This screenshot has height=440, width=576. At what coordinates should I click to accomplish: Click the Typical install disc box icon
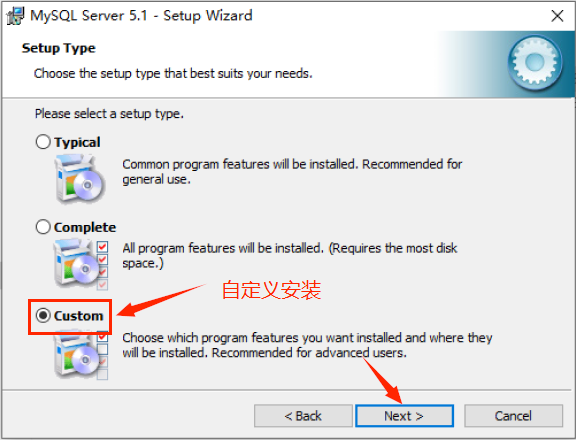(79, 179)
